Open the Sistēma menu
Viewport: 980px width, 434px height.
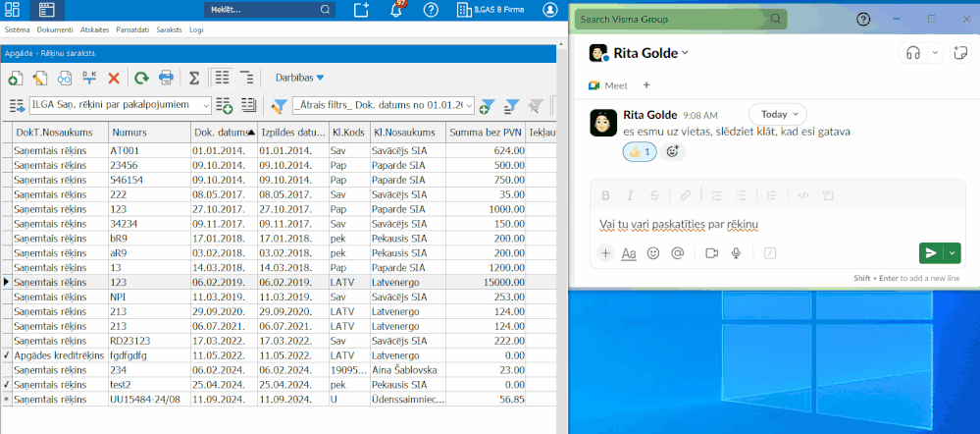(x=17, y=29)
